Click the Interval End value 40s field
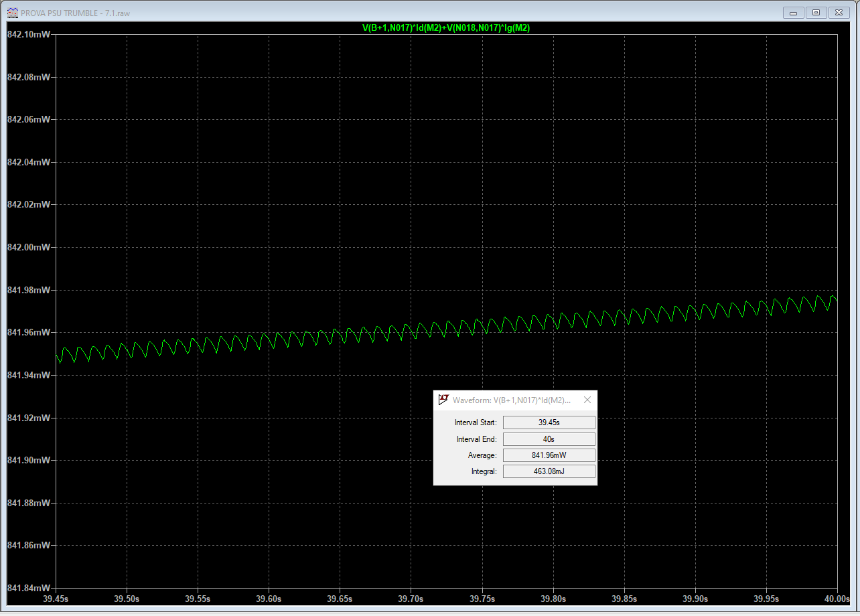This screenshot has height=616, width=860. [x=549, y=439]
